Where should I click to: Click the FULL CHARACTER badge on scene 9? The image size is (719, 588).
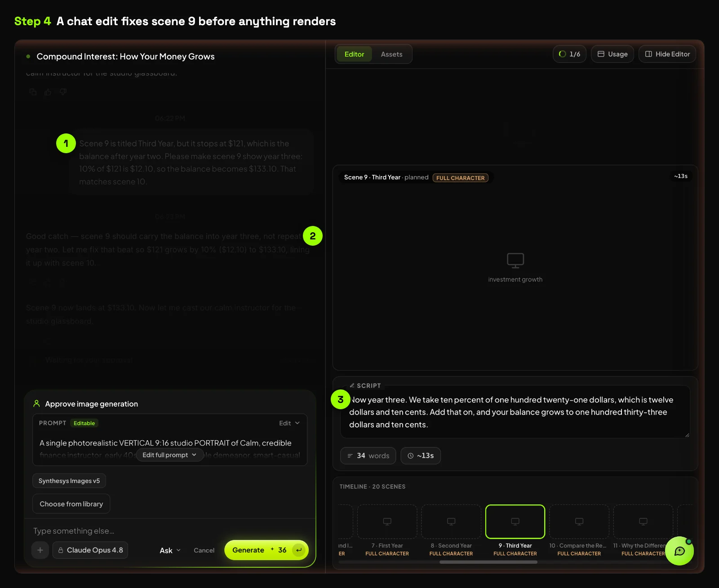[460, 178]
